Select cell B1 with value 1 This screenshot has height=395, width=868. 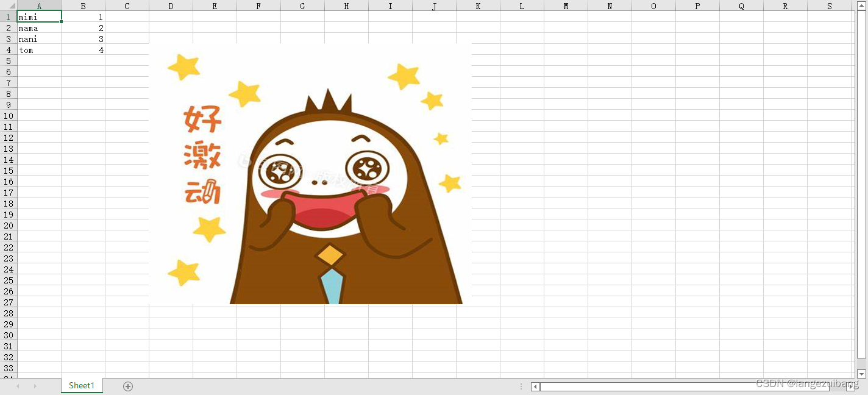[x=84, y=17]
